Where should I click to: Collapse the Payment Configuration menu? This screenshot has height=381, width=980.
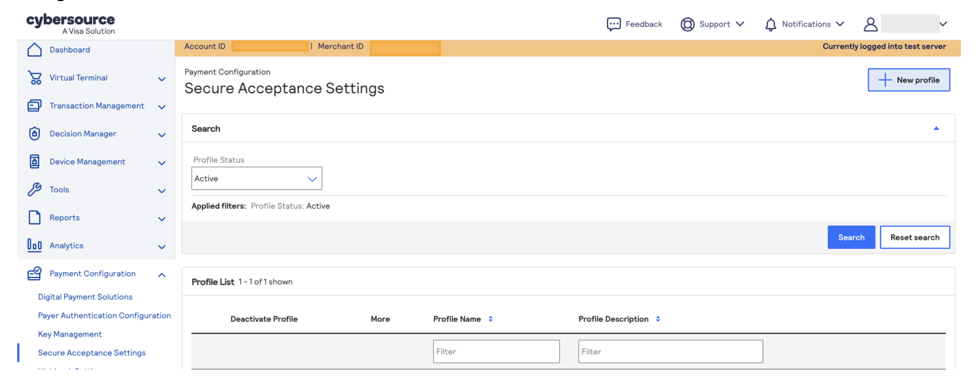click(x=162, y=275)
